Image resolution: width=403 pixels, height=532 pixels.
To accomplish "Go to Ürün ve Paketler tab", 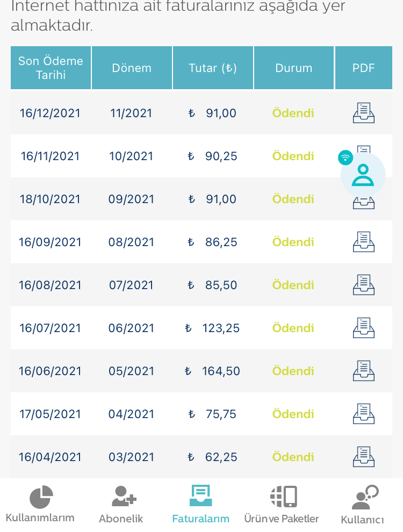I will 282,505.
